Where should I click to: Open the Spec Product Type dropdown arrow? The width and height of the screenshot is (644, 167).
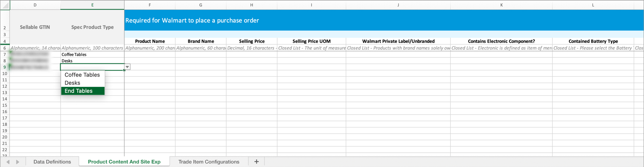tap(127, 67)
